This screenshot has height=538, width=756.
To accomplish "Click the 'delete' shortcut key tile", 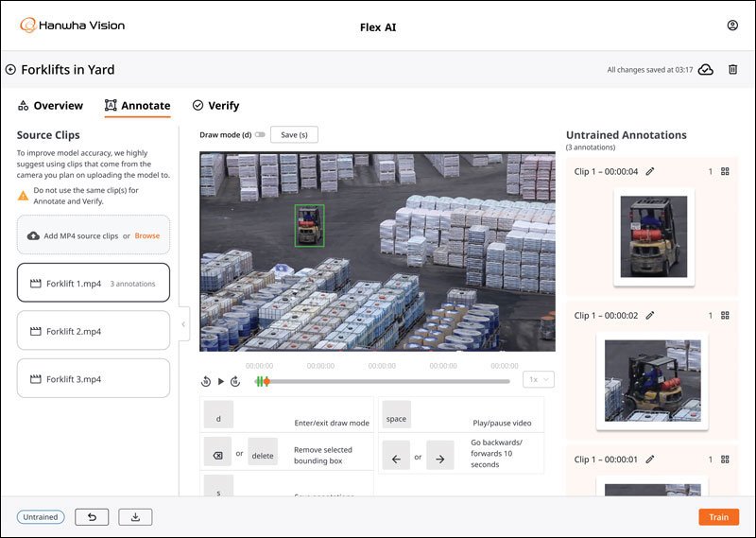I will coord(263,452).
